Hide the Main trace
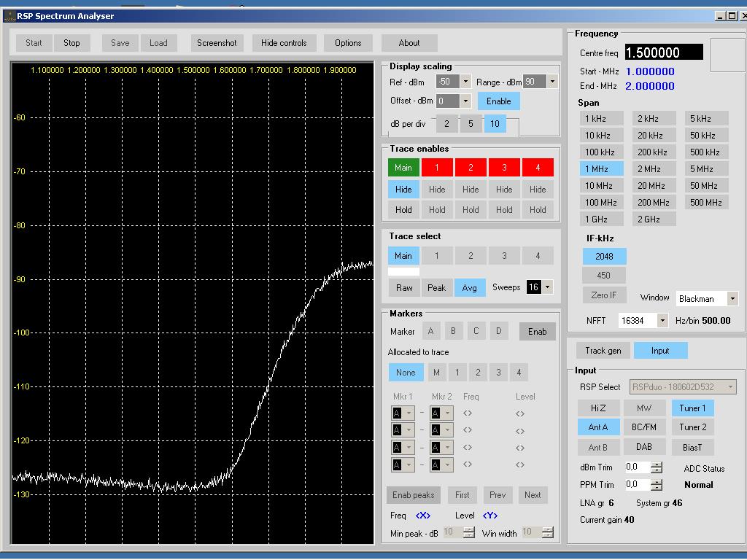The image size is (747, 560). pos(403,189)
